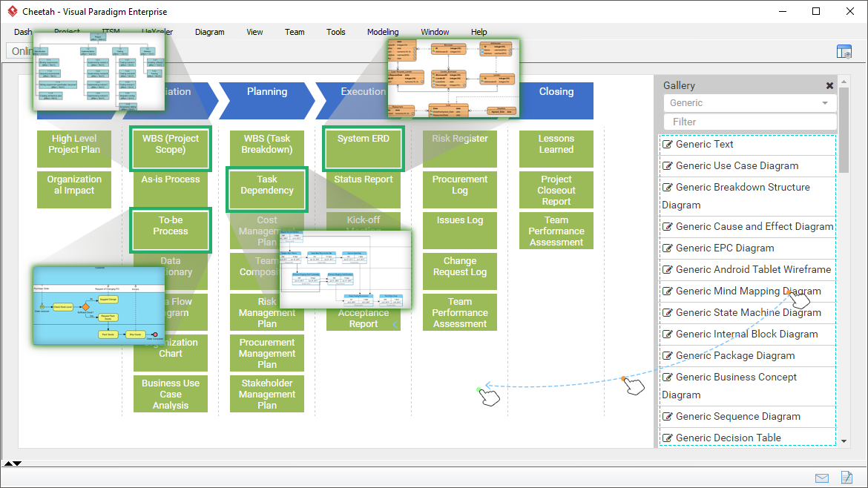868x488 pixels.
Task: Click the Generic Internal Block Diagram icon
Action: tap(668, 334)
